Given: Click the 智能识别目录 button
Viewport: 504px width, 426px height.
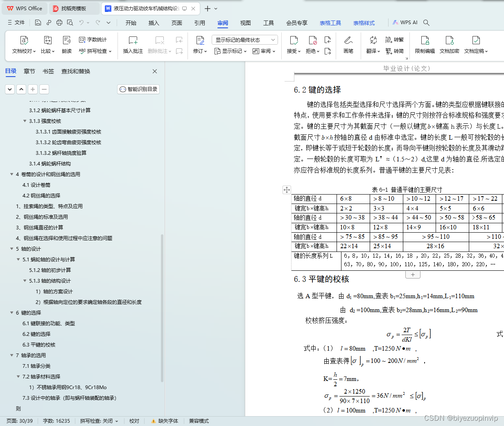Looking at the screenshot, I should click(138, 89).
